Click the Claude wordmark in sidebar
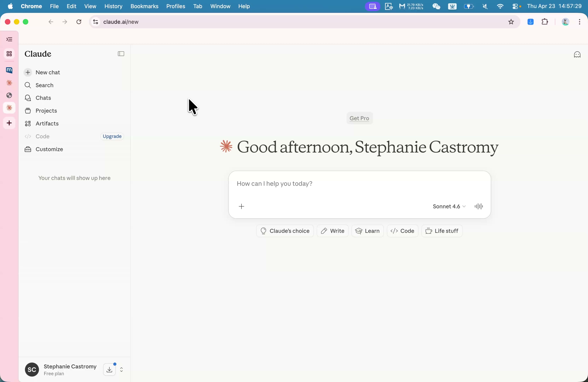The image size is (588, 382). click(x=38, y=54)
